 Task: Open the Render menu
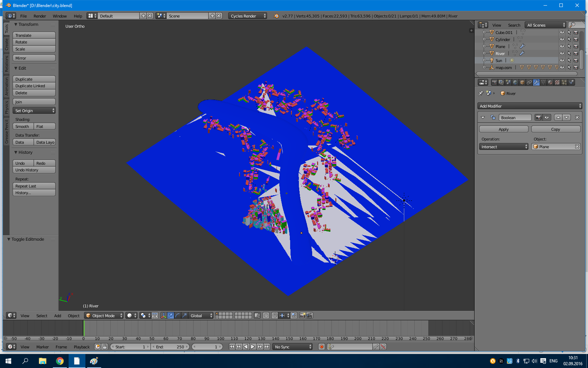pos(40,16)
